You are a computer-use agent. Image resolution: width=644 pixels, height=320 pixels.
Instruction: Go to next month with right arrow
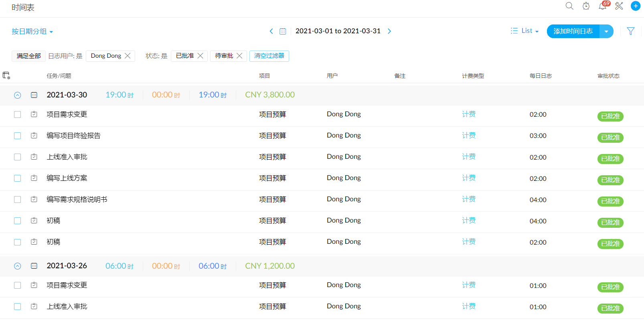tap(389, 31)
